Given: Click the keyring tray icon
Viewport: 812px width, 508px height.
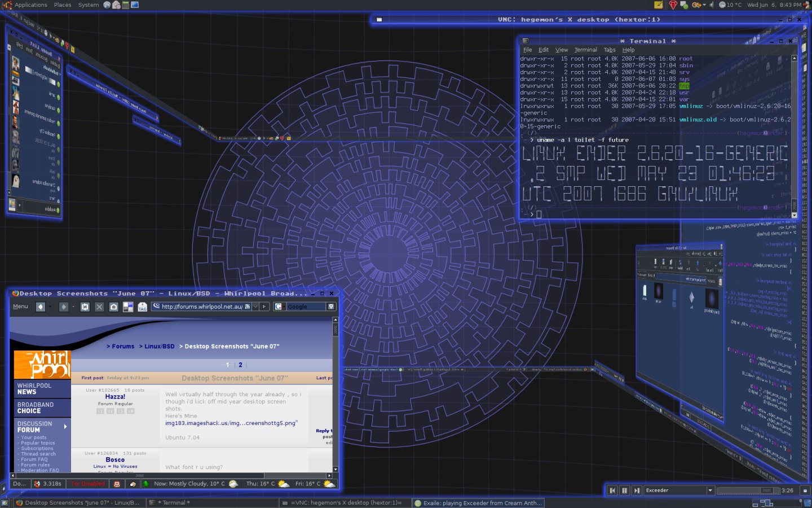Looking at the screenshot, I should point(696,5).
